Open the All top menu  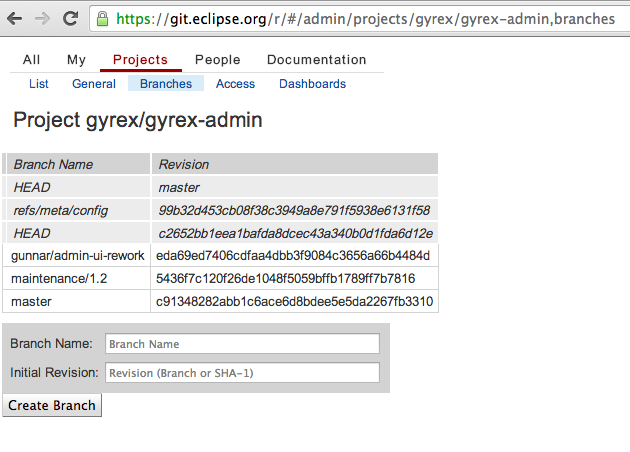pyautogui.click(x=31, y=60)
